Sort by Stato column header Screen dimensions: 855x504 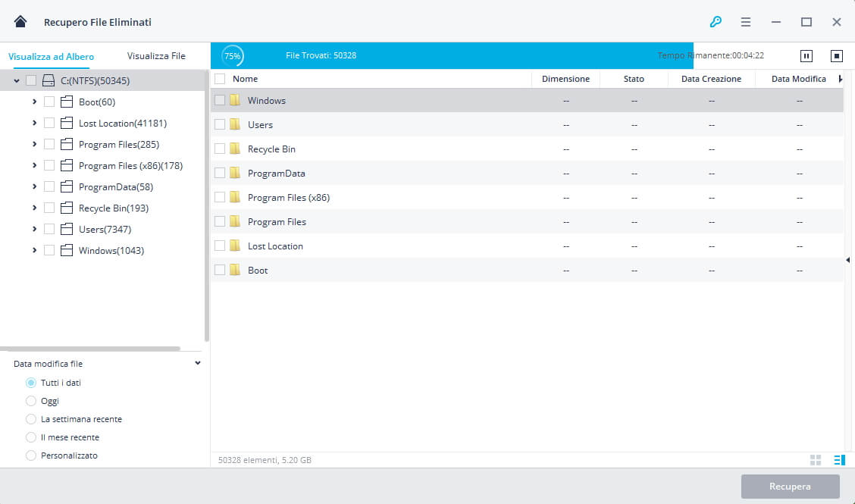coord(634,79)
